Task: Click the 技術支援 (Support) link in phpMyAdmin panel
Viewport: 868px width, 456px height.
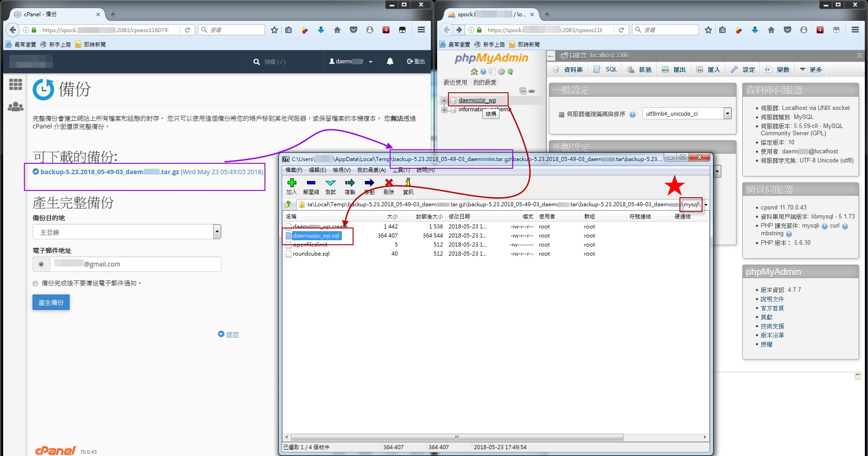Action: 772,326
